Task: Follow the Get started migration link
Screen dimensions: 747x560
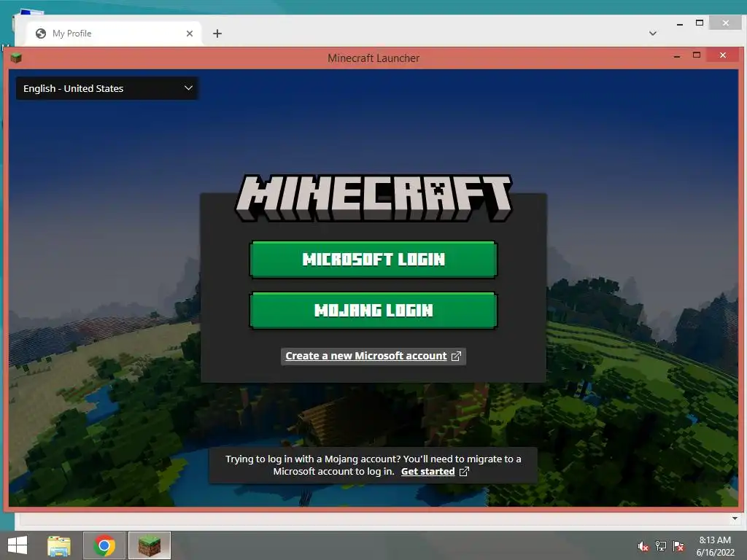Action: pos(427,472)
